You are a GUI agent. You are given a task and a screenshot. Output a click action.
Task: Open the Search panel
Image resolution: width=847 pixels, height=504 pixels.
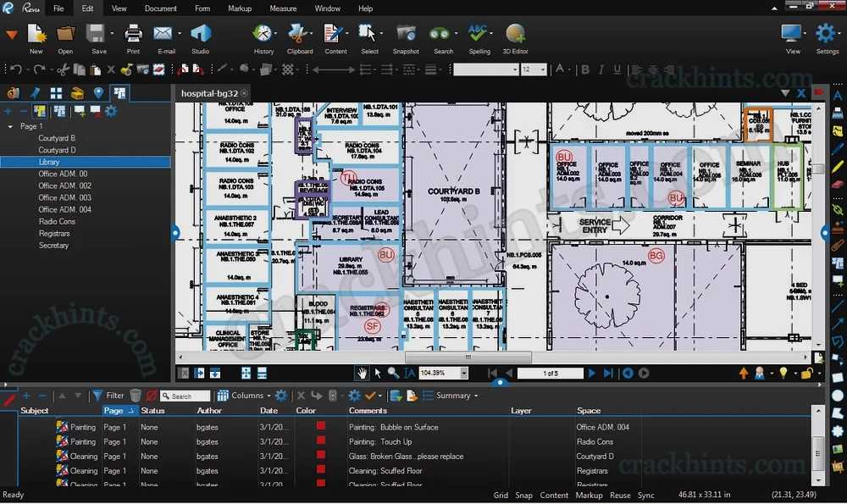pyautogui.click(x=443, y=37)
